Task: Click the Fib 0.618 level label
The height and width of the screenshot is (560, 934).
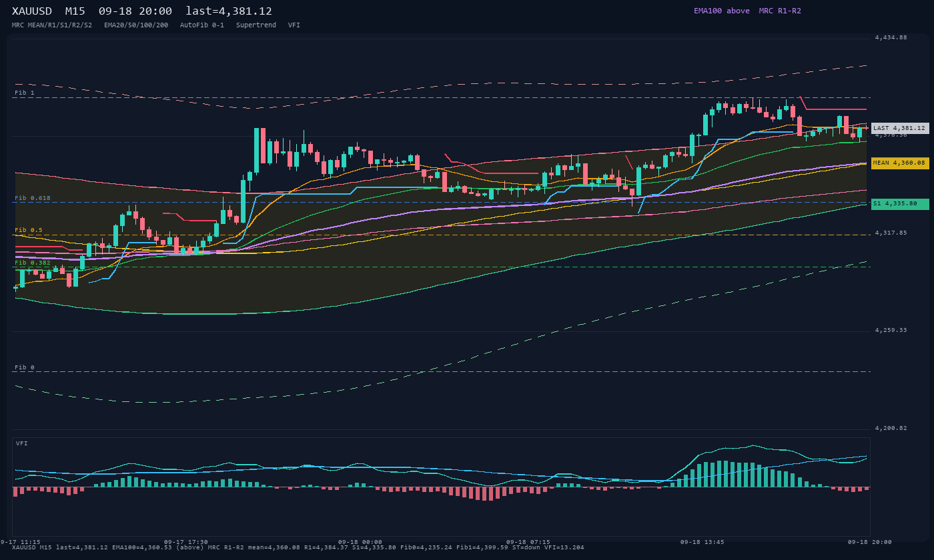Action: tap(33, 198)
